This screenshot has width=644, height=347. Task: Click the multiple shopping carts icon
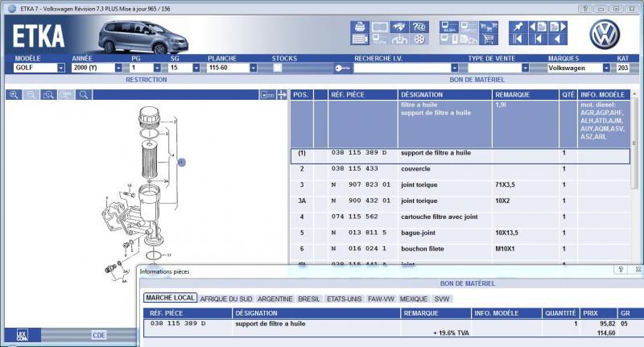click(x=489, y=27)
